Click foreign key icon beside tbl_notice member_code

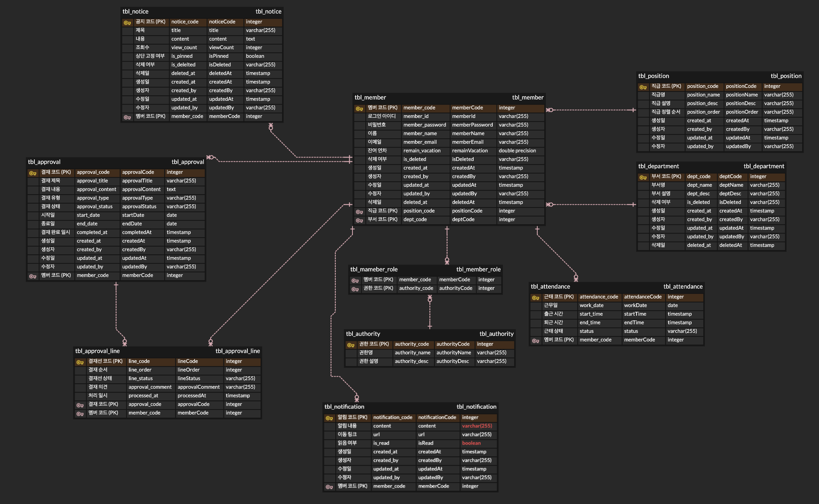point(127,117)
